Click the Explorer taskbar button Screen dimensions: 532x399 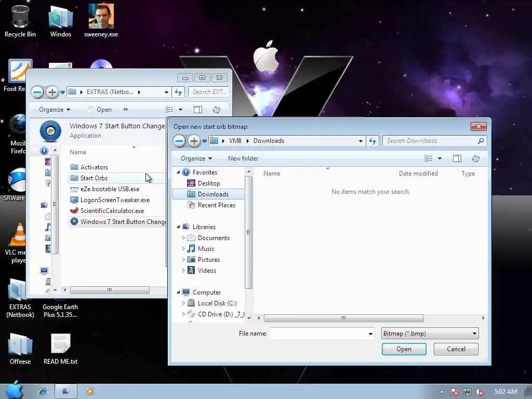(66, 391)
